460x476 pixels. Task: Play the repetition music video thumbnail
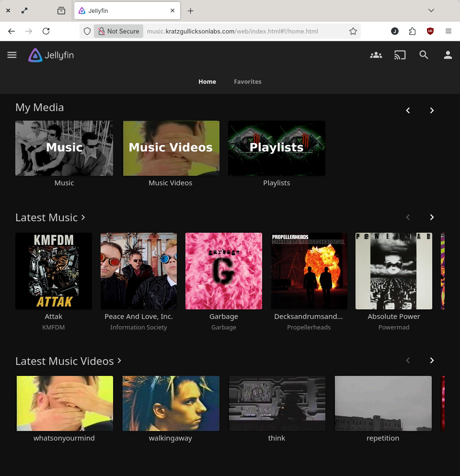coord(383,403)
